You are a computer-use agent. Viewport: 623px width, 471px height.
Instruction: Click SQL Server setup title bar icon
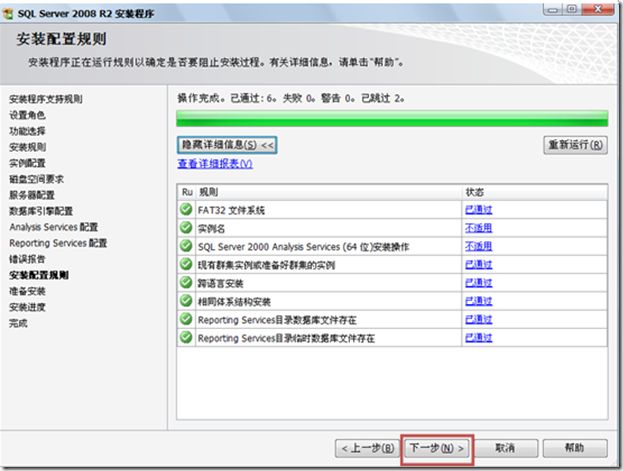click(x=8, y=14)
